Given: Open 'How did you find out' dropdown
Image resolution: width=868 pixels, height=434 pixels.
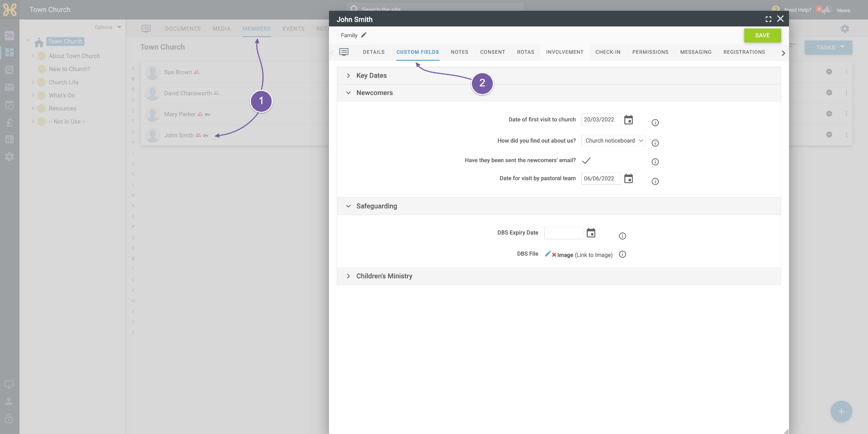Looking at the screenshot, I should click(x=613, y=141).
